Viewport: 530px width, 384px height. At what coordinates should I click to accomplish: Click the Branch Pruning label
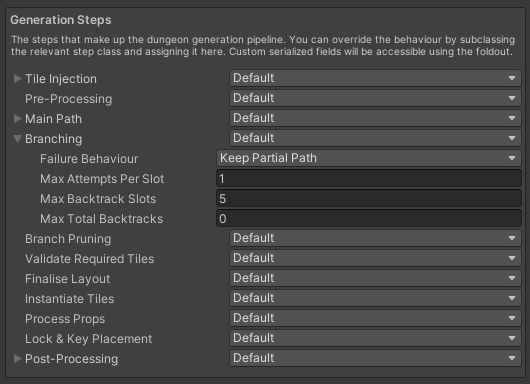pyautogui.click(x=68, y=239)
